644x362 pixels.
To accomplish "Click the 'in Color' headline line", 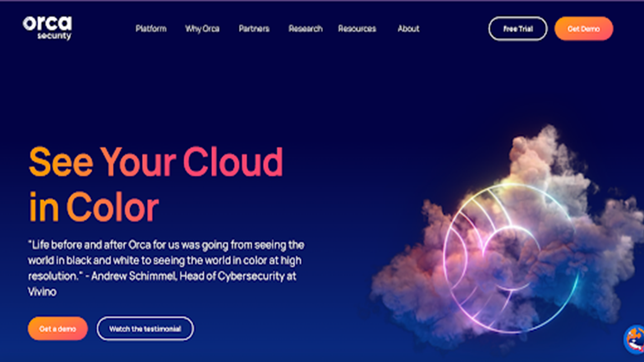I will (x=94, y=207).
